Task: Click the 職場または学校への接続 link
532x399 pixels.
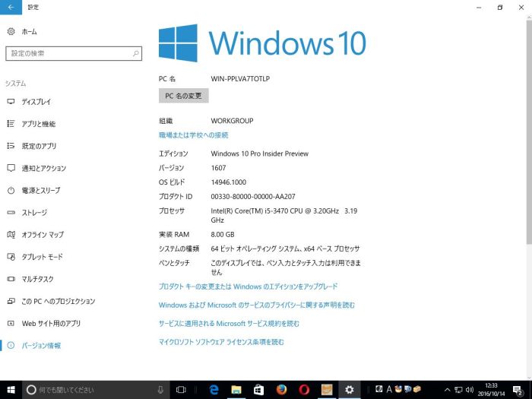Action: coord(193,135)
